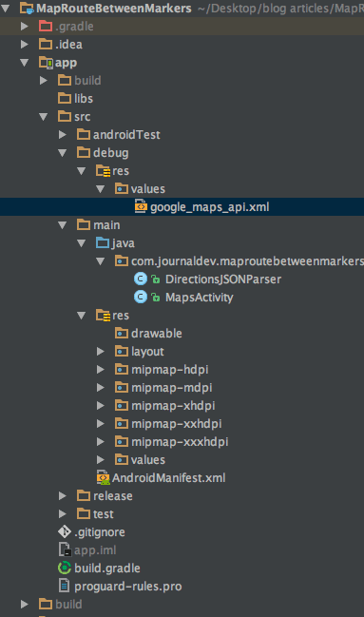The image size is (364, 617).
Task: Click the app.iml file icon
Action: click(x=65, y=550)
